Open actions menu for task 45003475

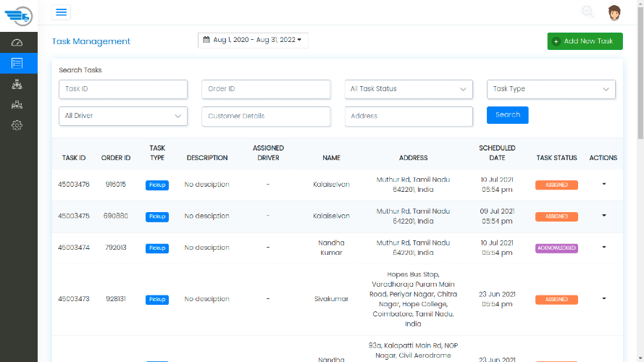click(x=603, y=216)
